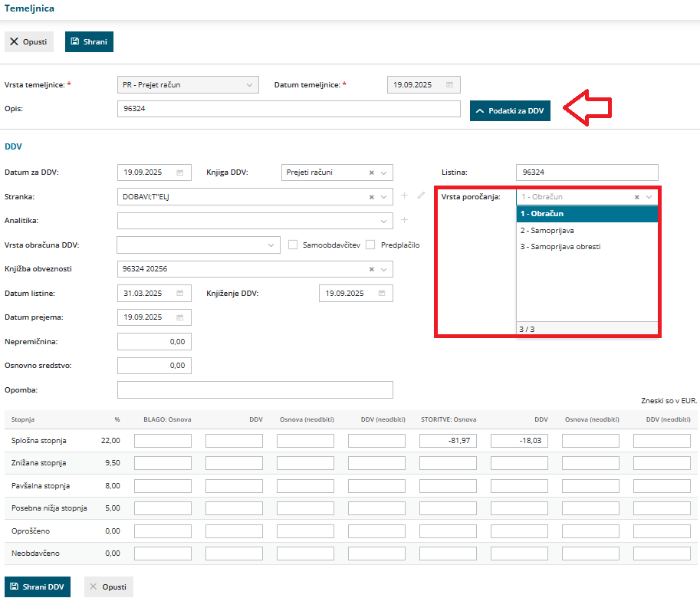Expand the Knjižba obveznosti dropdown arrow
Viewport: 700px width, 598px height.
pos(383,269)
